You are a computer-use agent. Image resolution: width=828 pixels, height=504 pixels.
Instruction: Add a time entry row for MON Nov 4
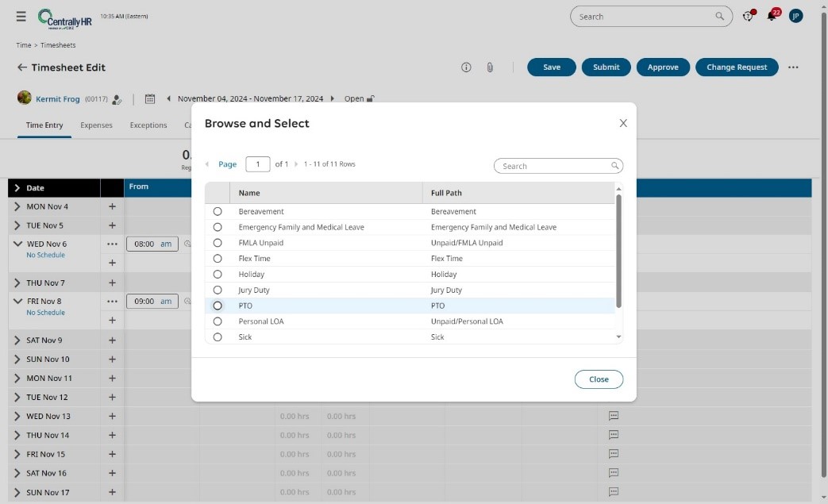click(112, 206)
